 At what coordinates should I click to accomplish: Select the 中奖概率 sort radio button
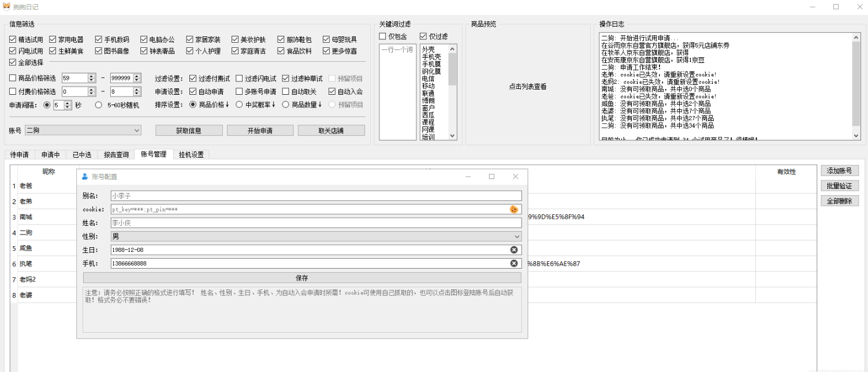point(240,105)
